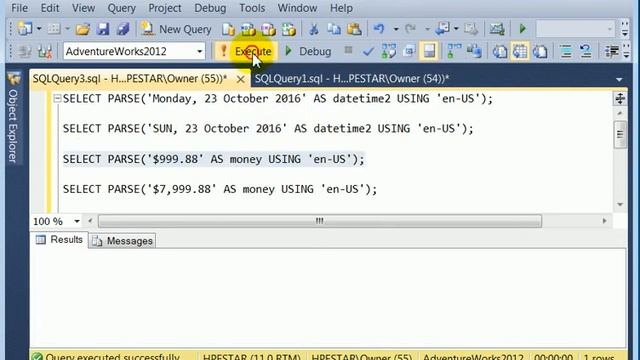The height and width of the screenshot is (360, 640).
Task: Click the Save All icon
Action: pyautogui.click(x=123, y=29)
